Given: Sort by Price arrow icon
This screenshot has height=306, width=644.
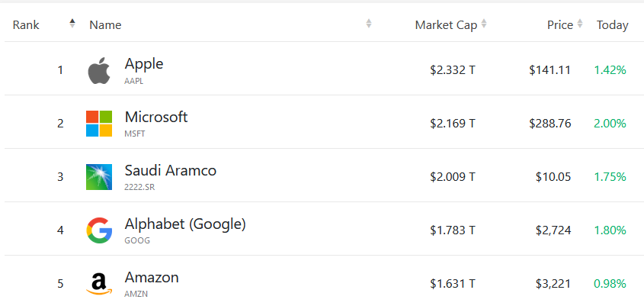Looking at the screenshot, I should [x=579, y=24].
